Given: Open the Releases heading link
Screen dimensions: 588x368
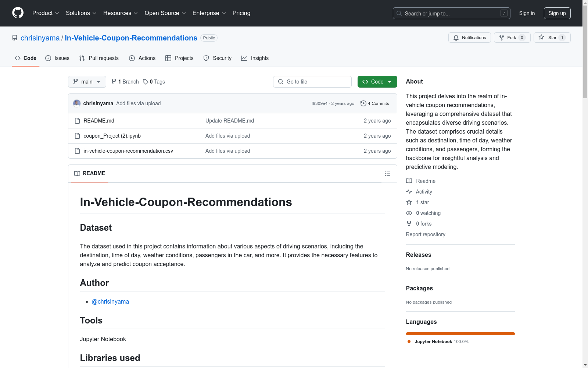Looking at the screenshot, I should point(419,255).
